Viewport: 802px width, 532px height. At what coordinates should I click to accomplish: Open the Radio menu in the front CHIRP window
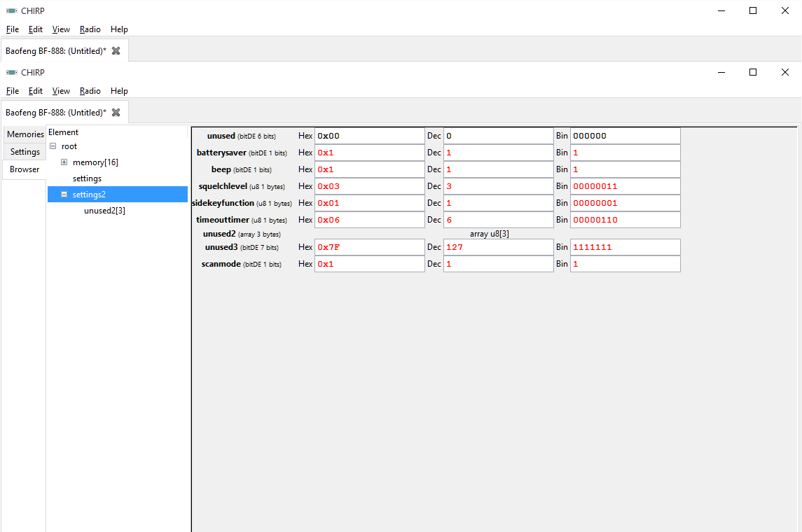(x=90, y=91)
